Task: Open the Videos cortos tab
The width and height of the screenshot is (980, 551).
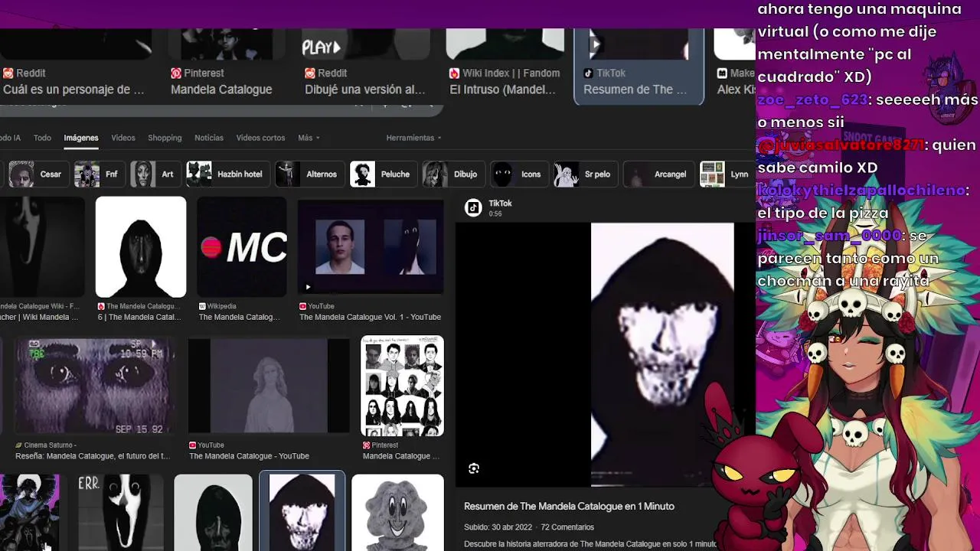Action: click(260, 138)
